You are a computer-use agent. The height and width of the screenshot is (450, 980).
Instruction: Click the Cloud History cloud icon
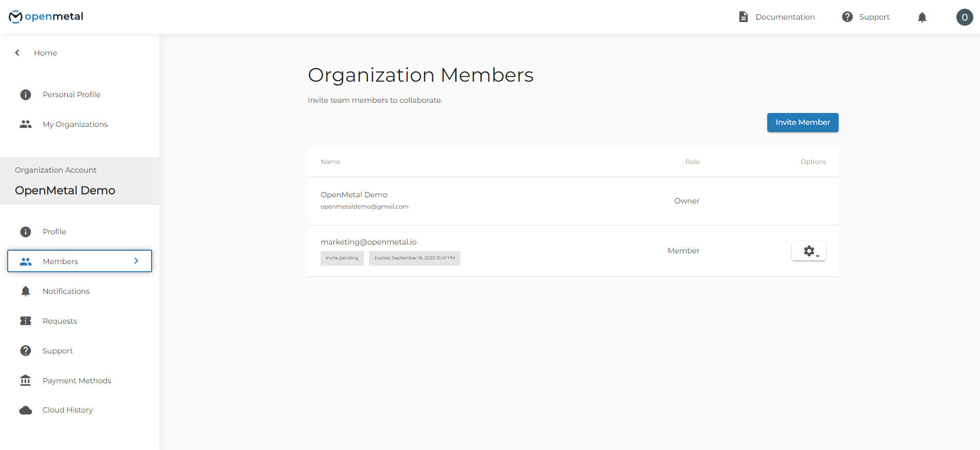click(x=26, y=410)
